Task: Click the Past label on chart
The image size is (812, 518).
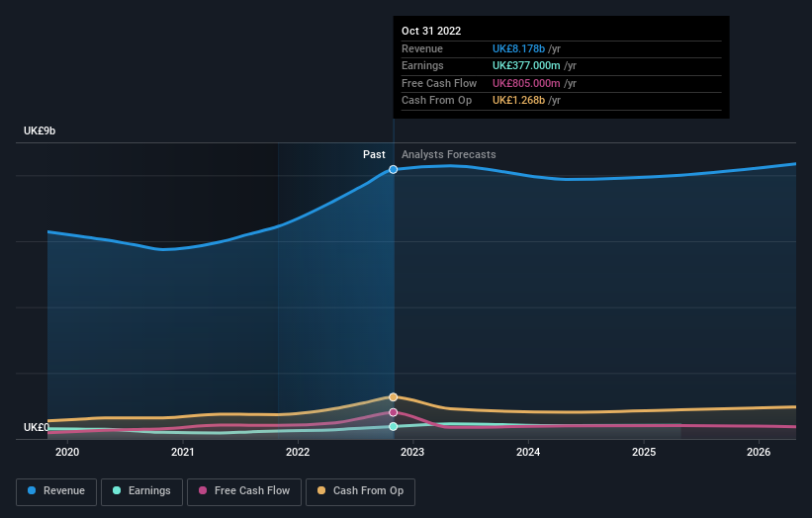Action: (x=374, y=154)
